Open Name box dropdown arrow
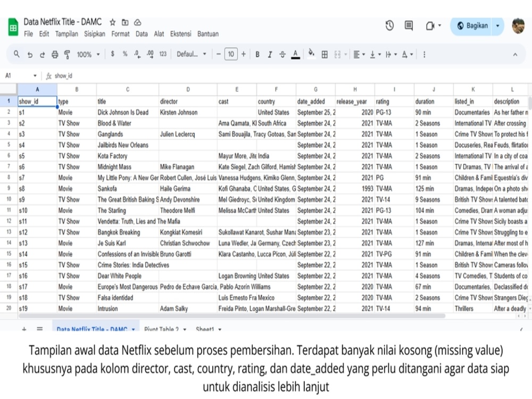Image resolution: width=532 pixels, height=399 pixels. [35, 76]
